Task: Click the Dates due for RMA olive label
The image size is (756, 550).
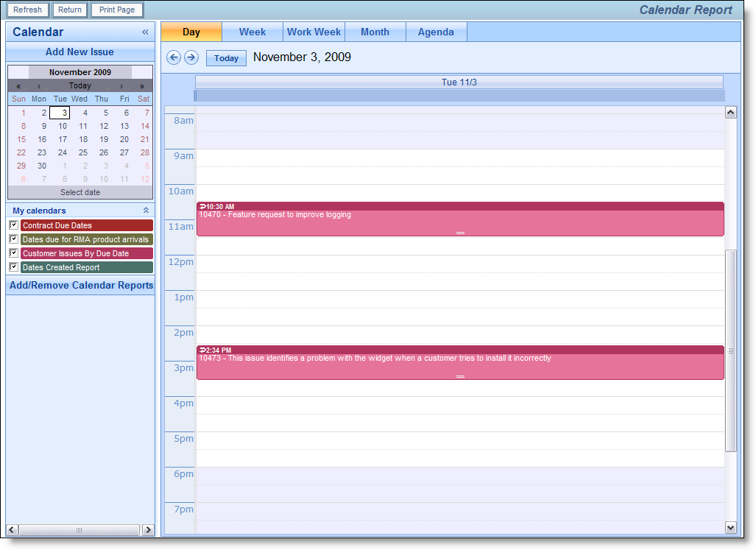Action: point(87,239)
